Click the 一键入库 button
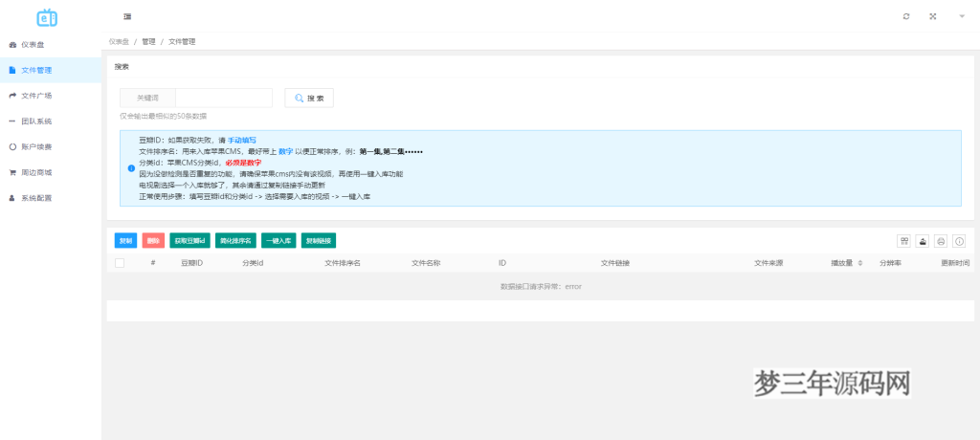 pyautogui.click(x=278, y=241)
